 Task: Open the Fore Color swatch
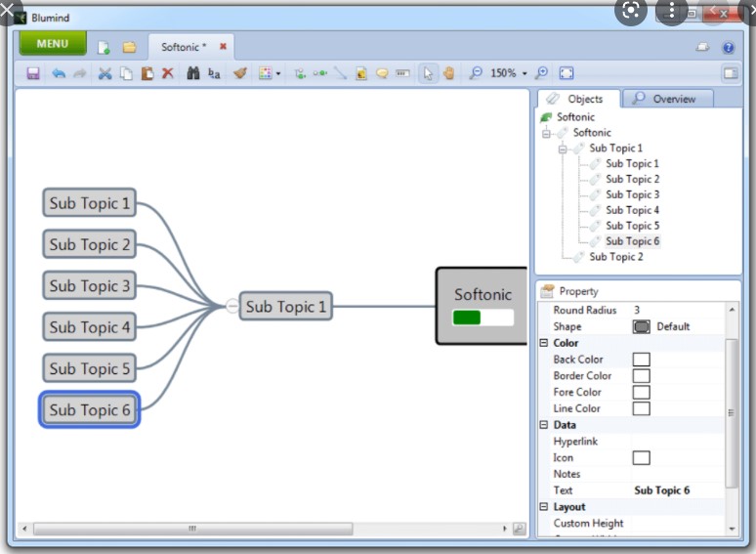(641, 392)
